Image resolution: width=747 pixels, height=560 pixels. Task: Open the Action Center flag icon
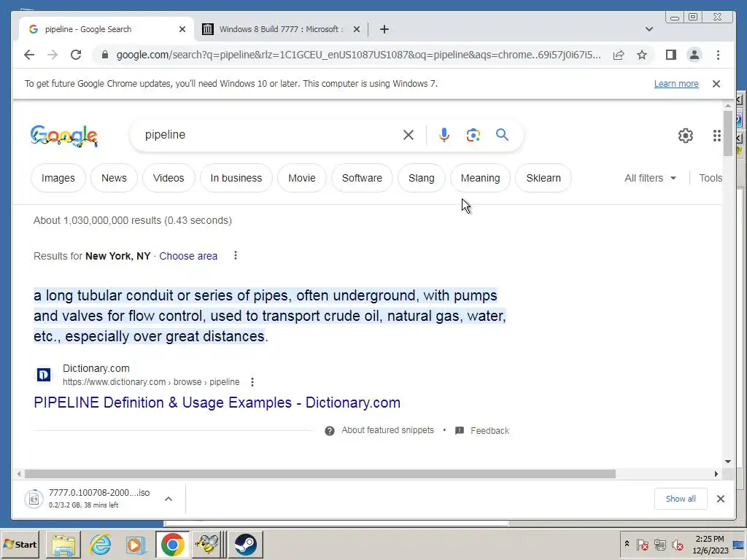pos(642,544)
